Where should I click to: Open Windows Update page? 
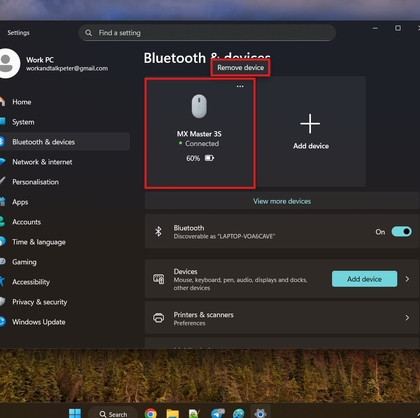click(39, 322)
